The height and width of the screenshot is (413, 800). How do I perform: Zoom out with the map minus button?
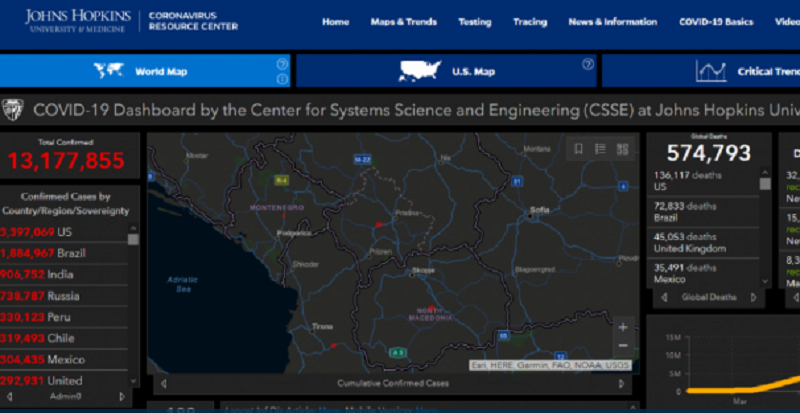click(x=623, y=346)
